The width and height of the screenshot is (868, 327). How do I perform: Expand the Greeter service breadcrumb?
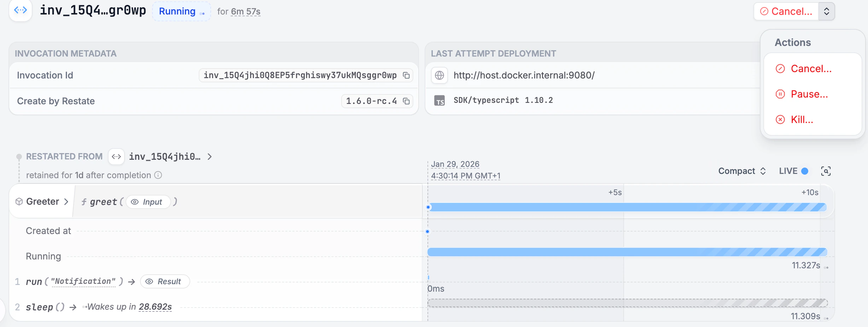[x=66, y=202]
